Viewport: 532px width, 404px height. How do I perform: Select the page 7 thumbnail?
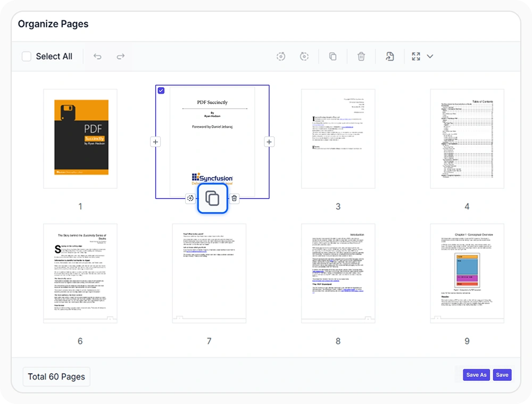[209, 273]
